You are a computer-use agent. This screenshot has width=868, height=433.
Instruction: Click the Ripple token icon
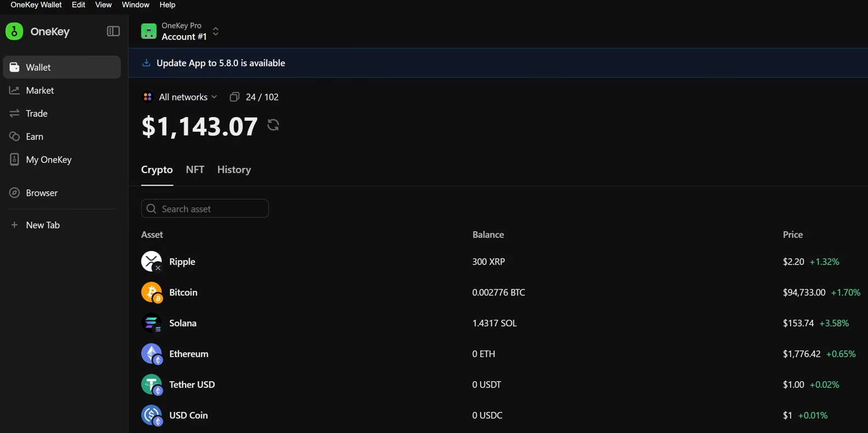(x=151, y=261)
